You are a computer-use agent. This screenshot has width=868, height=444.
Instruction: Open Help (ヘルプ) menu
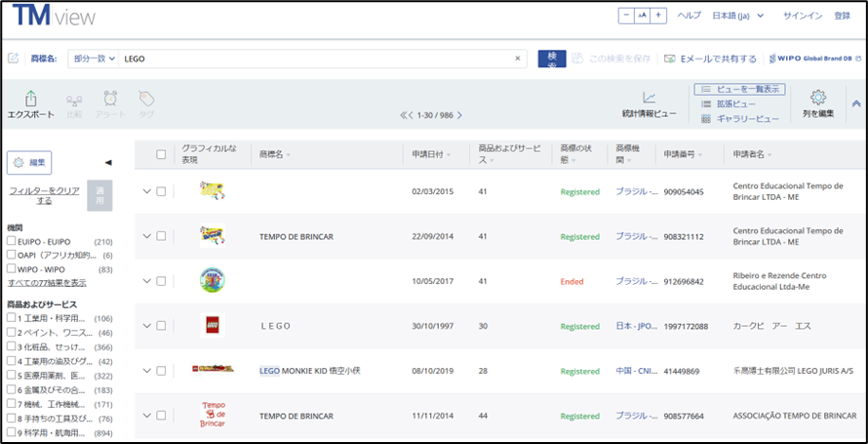coord(690,16)
